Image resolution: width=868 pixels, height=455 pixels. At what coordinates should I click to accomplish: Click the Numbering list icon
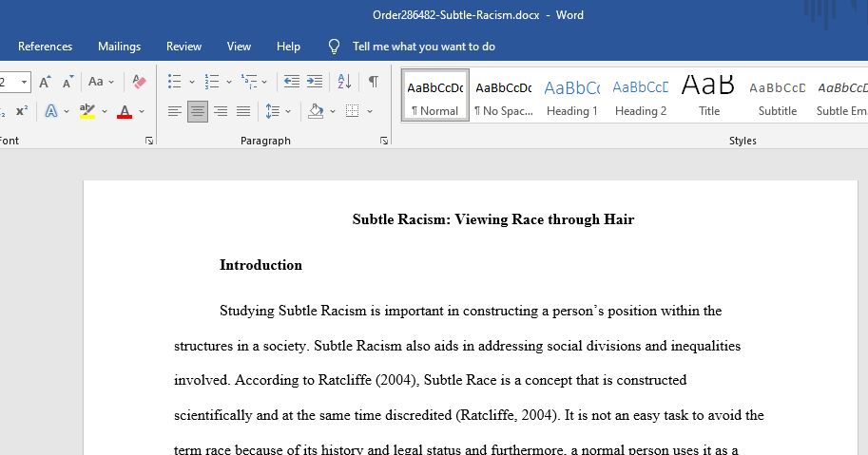point(211,82)
